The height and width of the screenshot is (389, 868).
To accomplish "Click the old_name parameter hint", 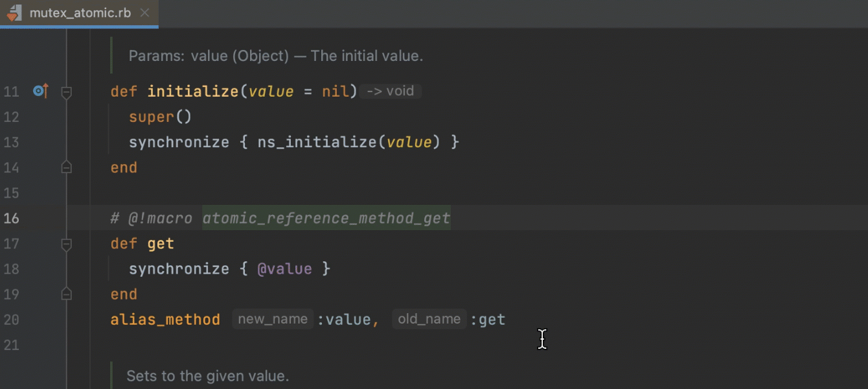I will (429, 320).
